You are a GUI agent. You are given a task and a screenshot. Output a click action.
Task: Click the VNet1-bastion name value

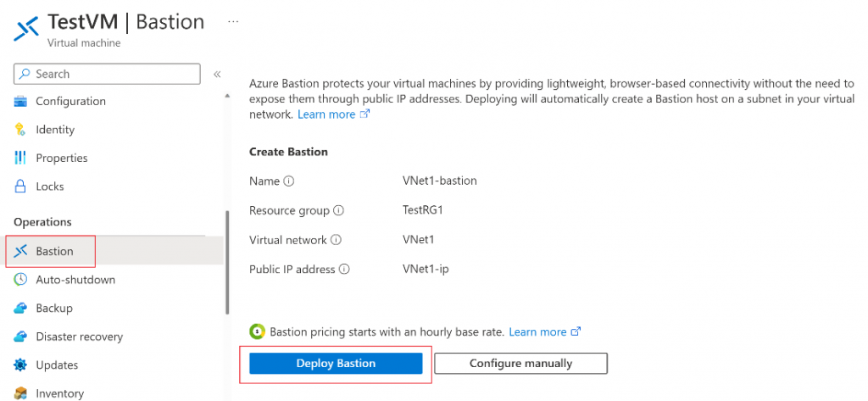pos(440,181)
